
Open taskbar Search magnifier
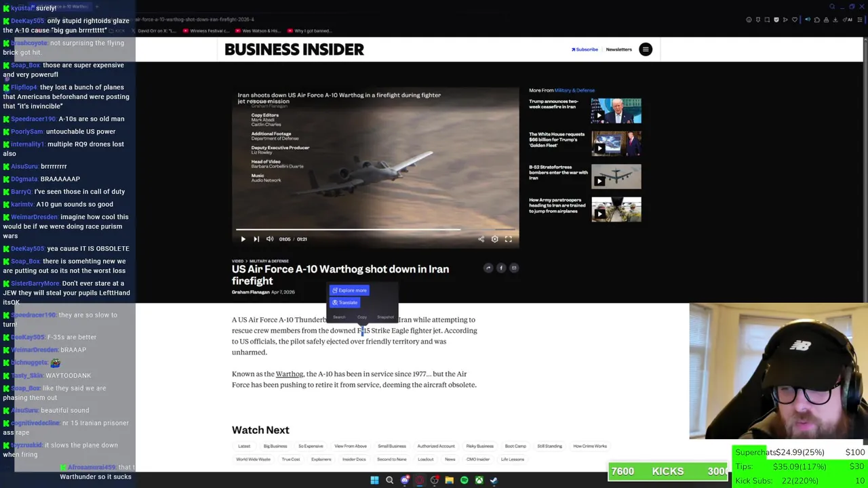(389, 481)
